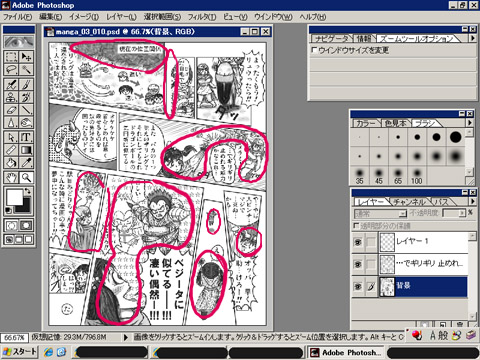Viewport: 480px width, 360px height.
Task: Select the Magic Wand tool
Action: click(26, 69)
